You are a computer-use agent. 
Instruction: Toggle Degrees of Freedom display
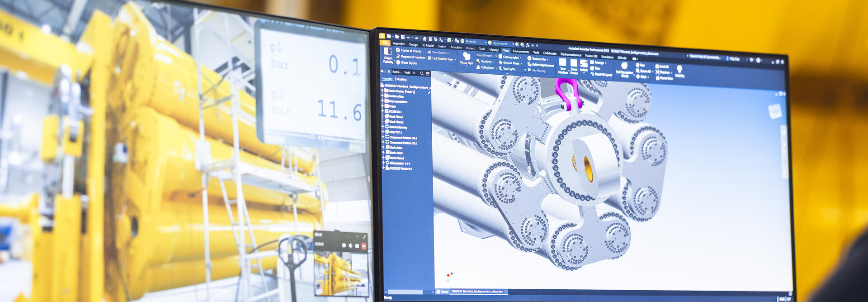(398, 57)
